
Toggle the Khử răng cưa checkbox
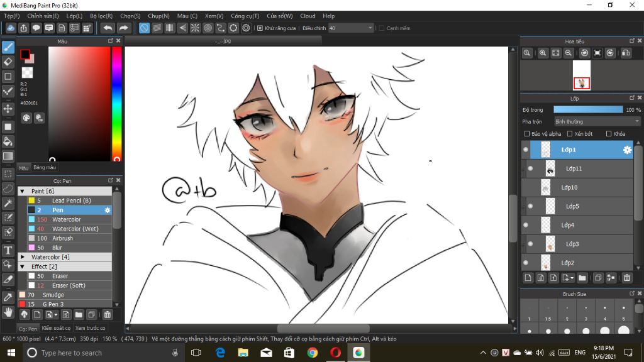tap(260, 28)
